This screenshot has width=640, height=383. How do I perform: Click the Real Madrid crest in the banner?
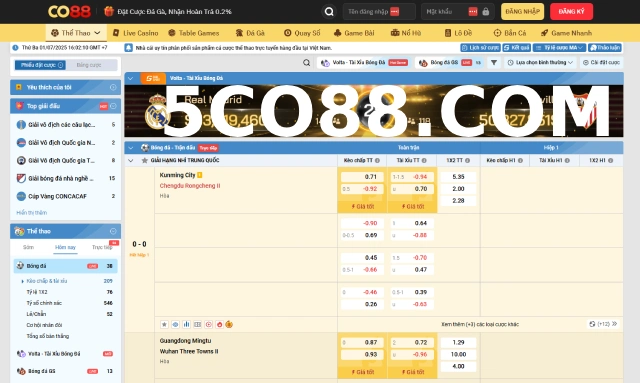157,111
